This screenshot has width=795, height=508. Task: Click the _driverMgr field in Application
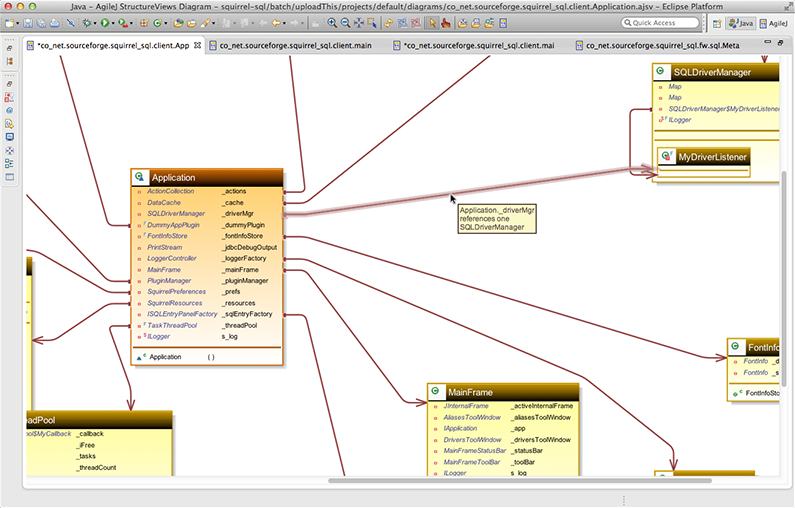[238, 213]
